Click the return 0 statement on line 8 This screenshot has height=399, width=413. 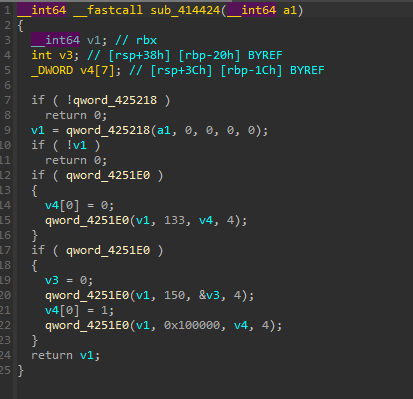pos(76,115)
